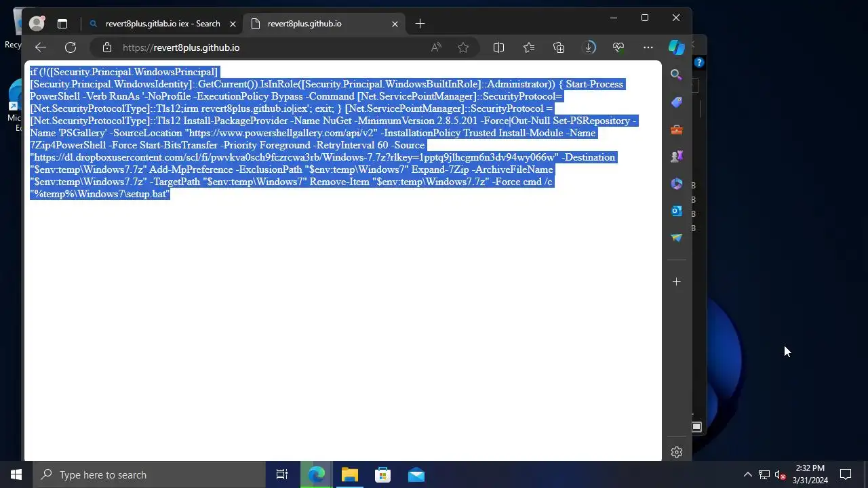Open sidebar Shopping tag icon
This screenshot has height=488, width=868.
[676, 102]
